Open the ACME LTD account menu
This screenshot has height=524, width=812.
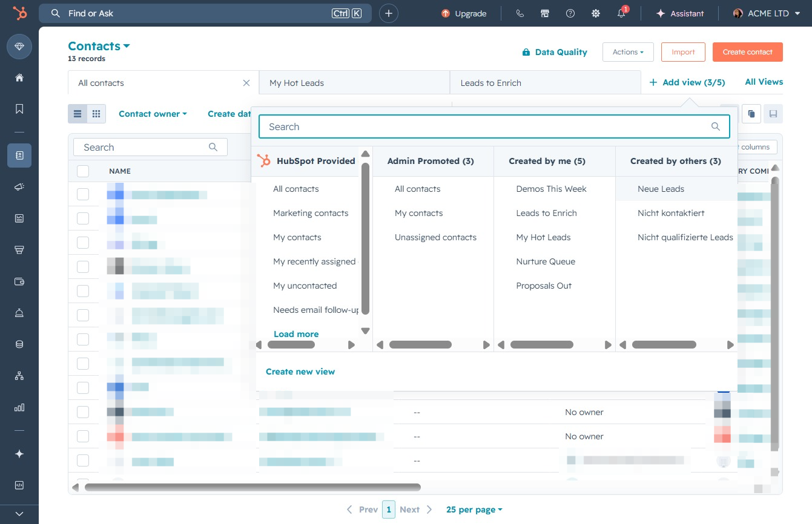click(x=766, y=13)
